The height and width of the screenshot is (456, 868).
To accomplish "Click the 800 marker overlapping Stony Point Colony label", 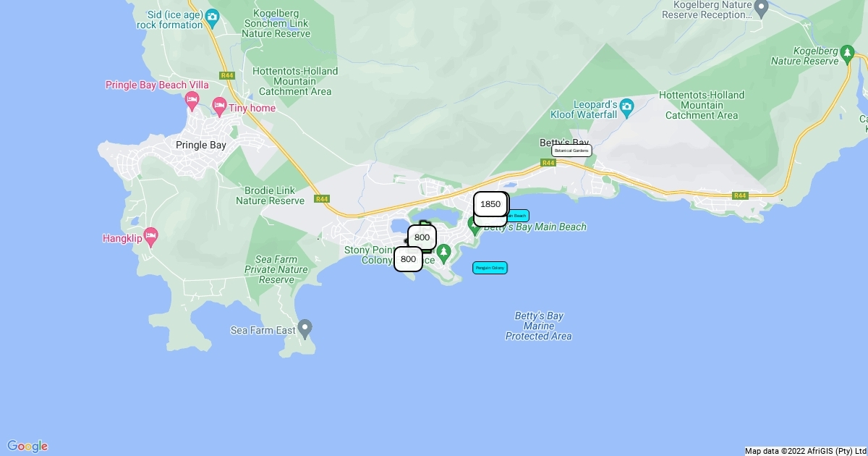I will coord(408,259).
